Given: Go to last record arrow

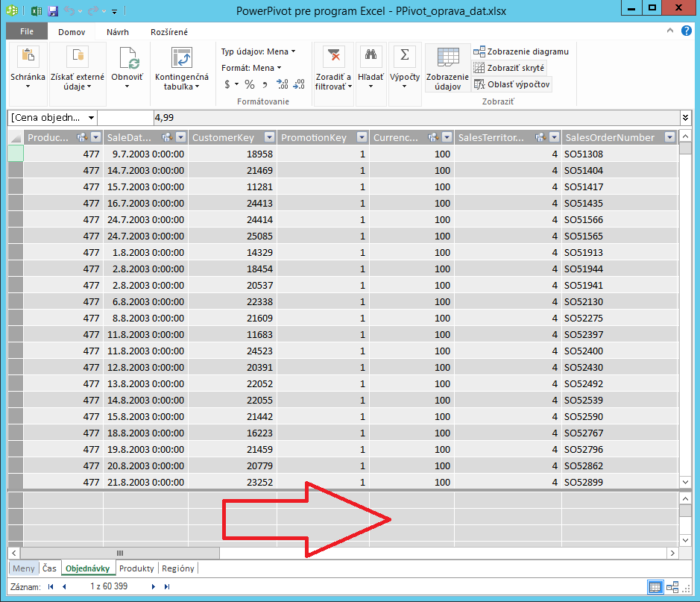Looking at the screenshot, I should (167, 587).
